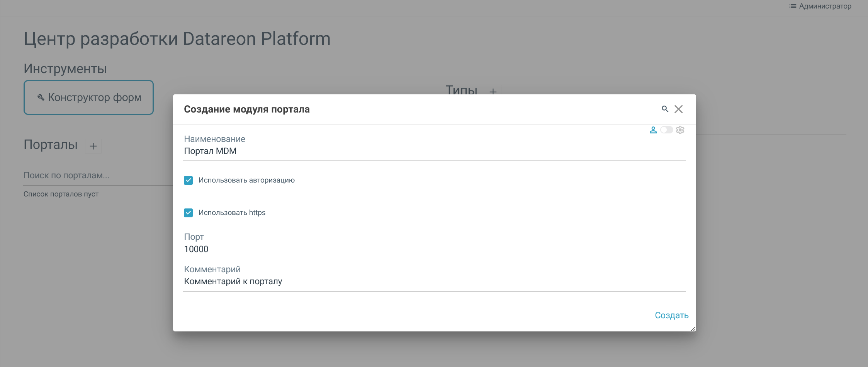Open the Администратор user menu
This screenshot has width=868, height=367.
pyautogui.click(x=820, y=6)
